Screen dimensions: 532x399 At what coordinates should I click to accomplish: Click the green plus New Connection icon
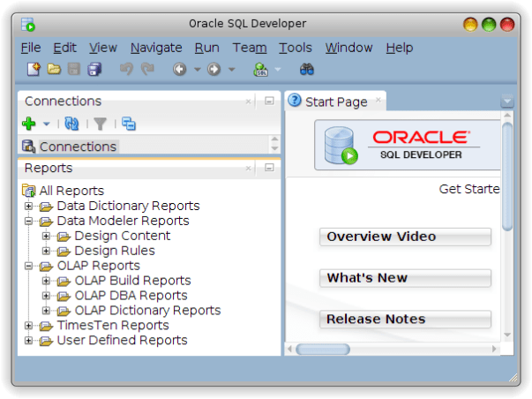28,124
